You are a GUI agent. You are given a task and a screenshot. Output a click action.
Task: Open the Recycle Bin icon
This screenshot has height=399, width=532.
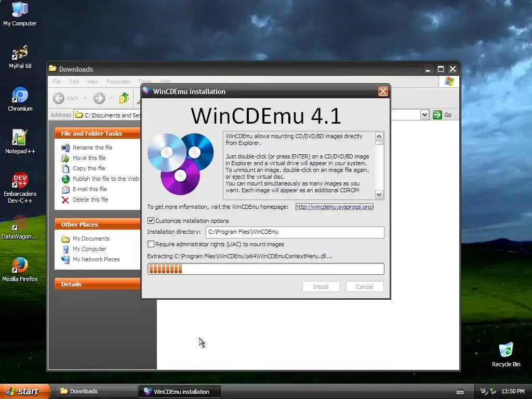click(x=506, y=355)
